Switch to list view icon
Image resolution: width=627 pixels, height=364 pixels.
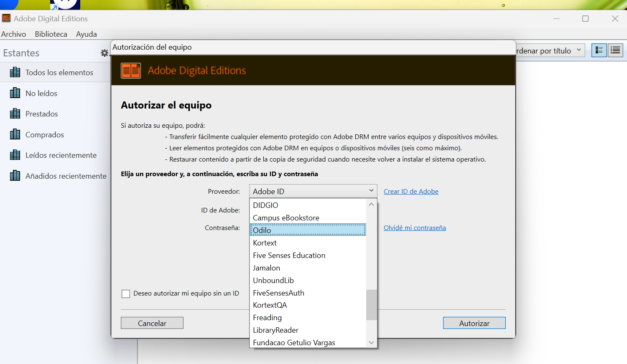tap(615, 51)
